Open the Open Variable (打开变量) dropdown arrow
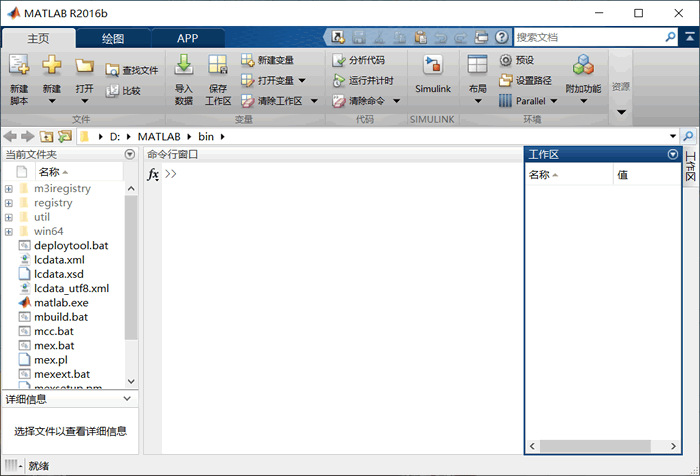700x476 pixels. (x=302, y=81)
